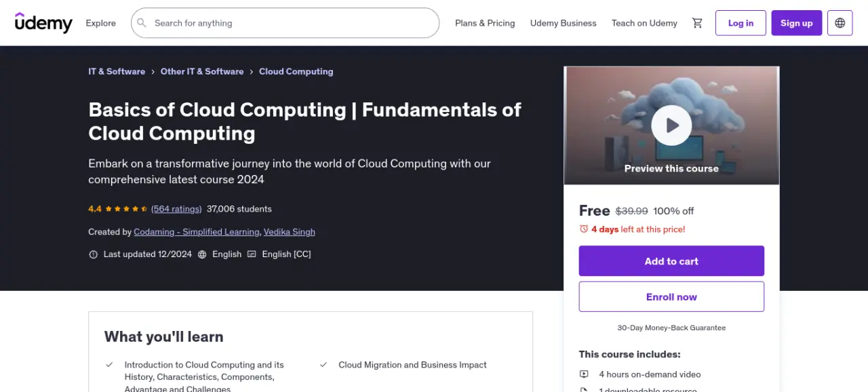Click the 4.4 rating number

[x=95, y=209]
